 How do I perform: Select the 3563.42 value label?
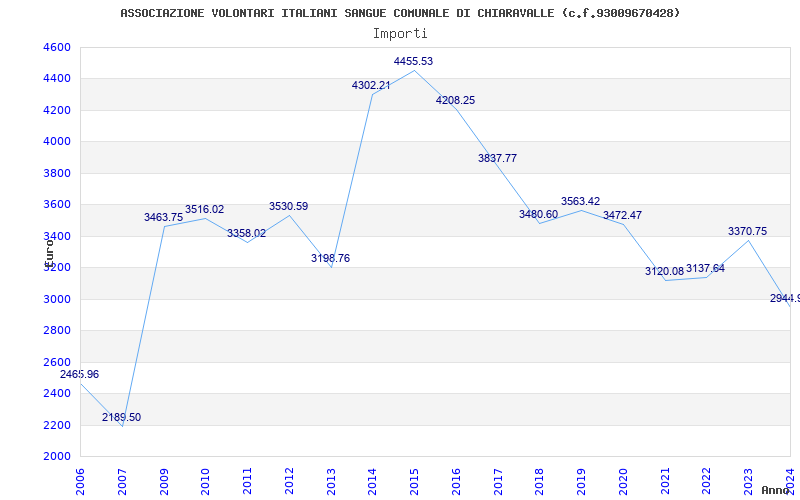pyautogui.click(x=581, y=201)
